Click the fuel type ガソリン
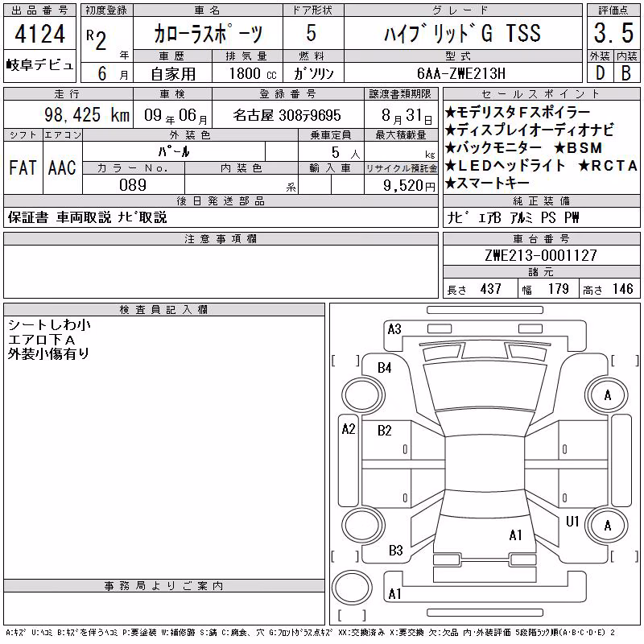The width and height of the screenshot is (644, 644). pyautogui.click(x=313, y=74)
